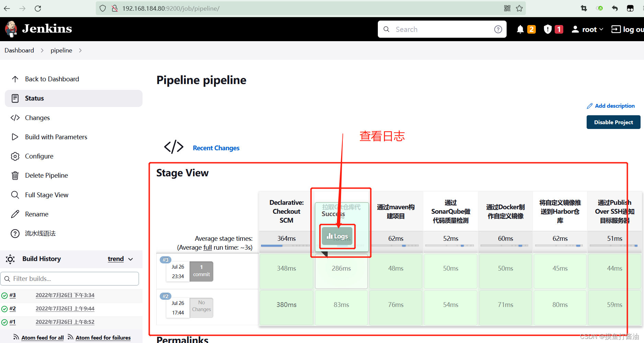The height and width of the screenshot is (343, 644).
Task: Click the green extension icon in toolbar
Action: 600,8
